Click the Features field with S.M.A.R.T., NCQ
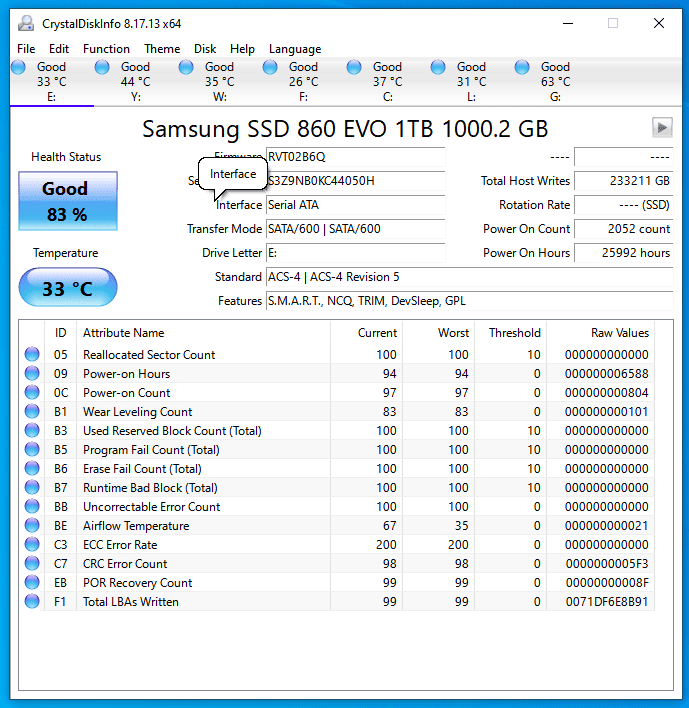 tap(470, 300)
